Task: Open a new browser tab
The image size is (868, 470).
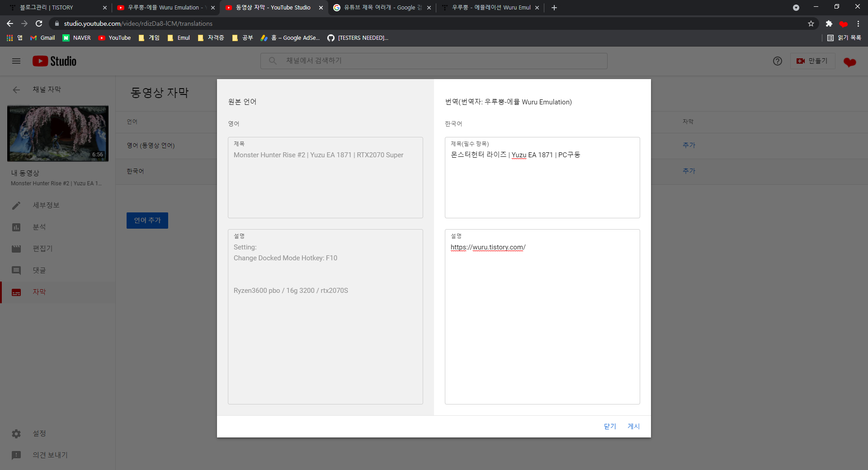Action: coord(554,8)
